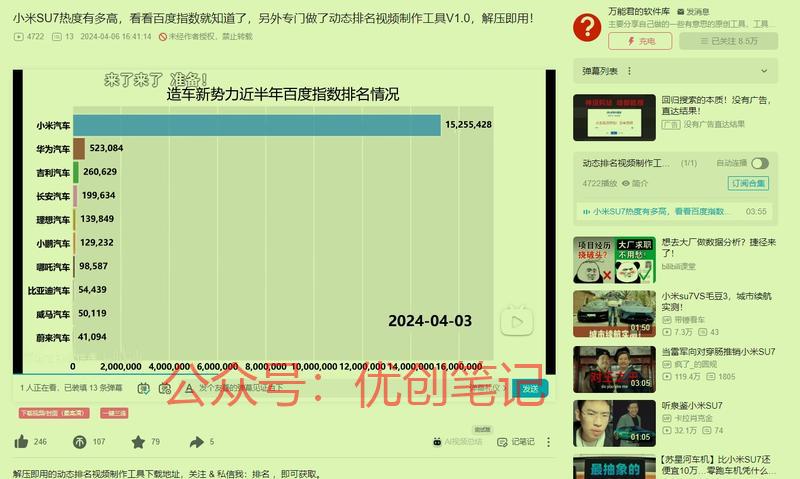Screen dimensions: 800x479
Task: Click the 一键三连 red tag button
Action: (x=114, y=413)
